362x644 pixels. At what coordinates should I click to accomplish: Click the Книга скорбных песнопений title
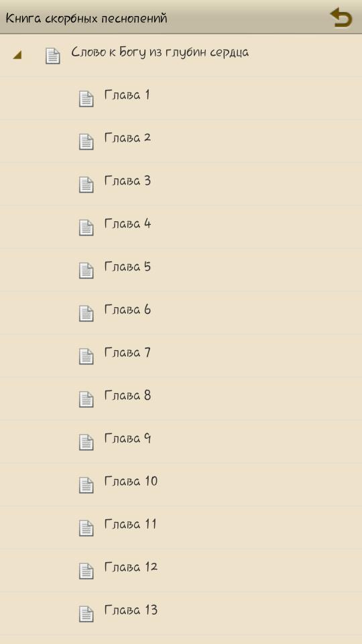86,19
